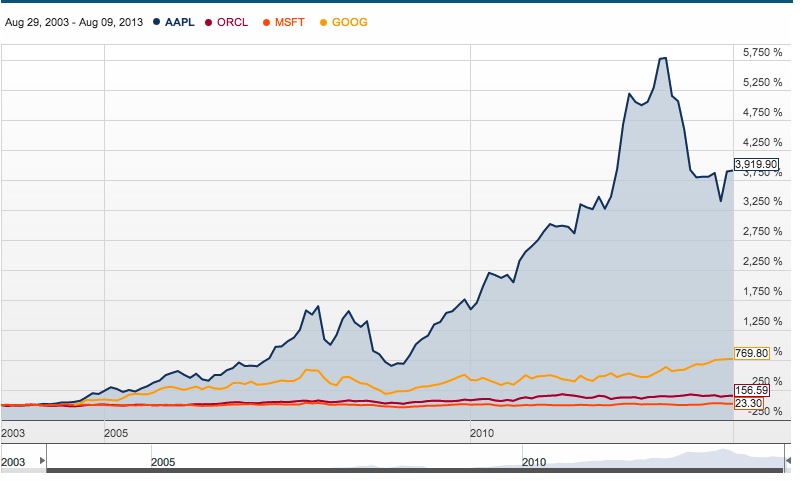The width and height of the screenshot is (802, 481).
Task: Click the 2,750 % axis label
Action: click(763, 231)
